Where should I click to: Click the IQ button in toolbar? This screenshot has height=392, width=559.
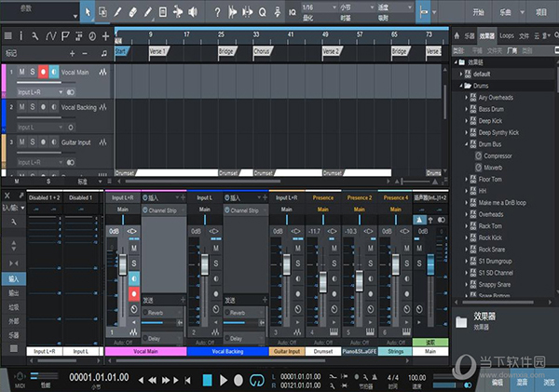pos(292,12)
